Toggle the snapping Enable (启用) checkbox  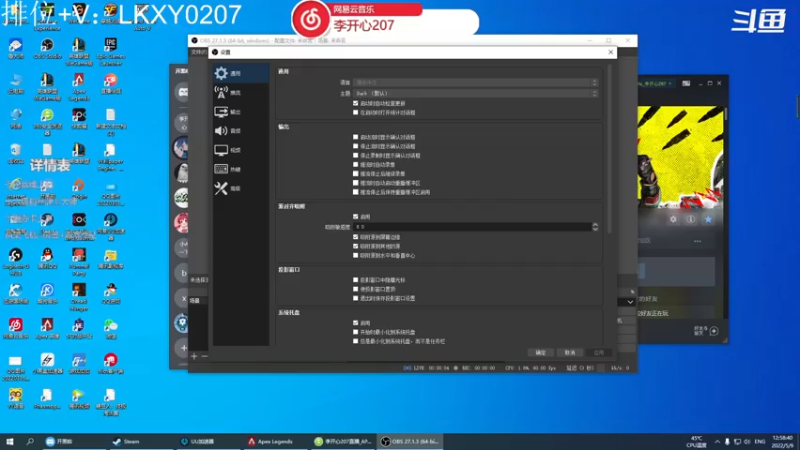(x=356, y=216)
